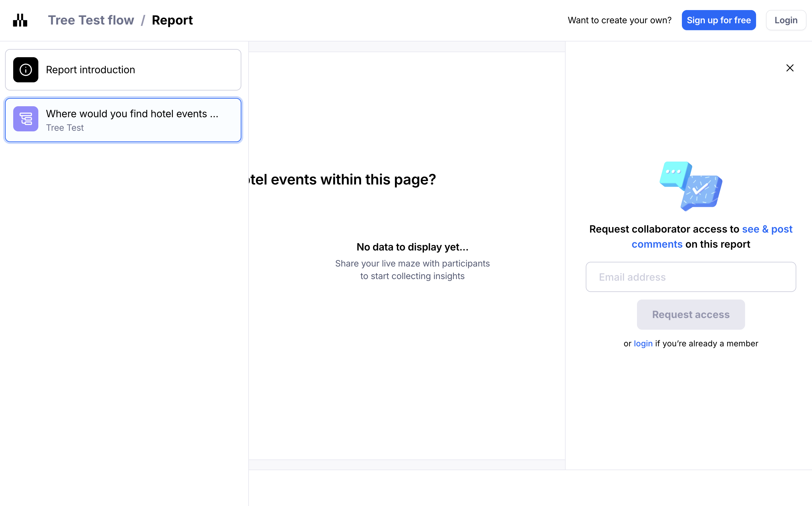Click the No data to display message
This screenshot has width=812, height=506.
(412, 247)
